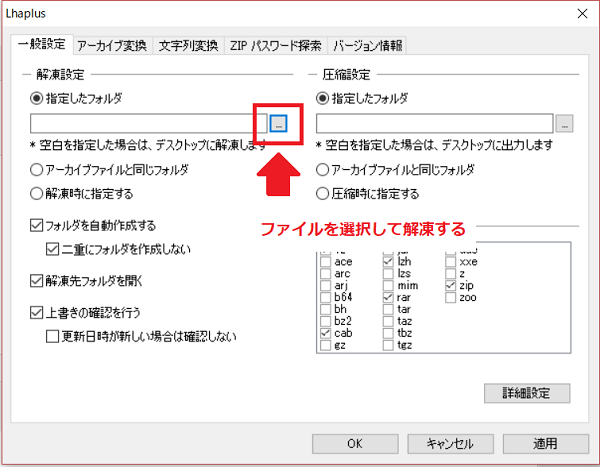The width and height of the screenshot is (600, 467).
Task: Uncheck the lzh file association
Action: [388, 262]
